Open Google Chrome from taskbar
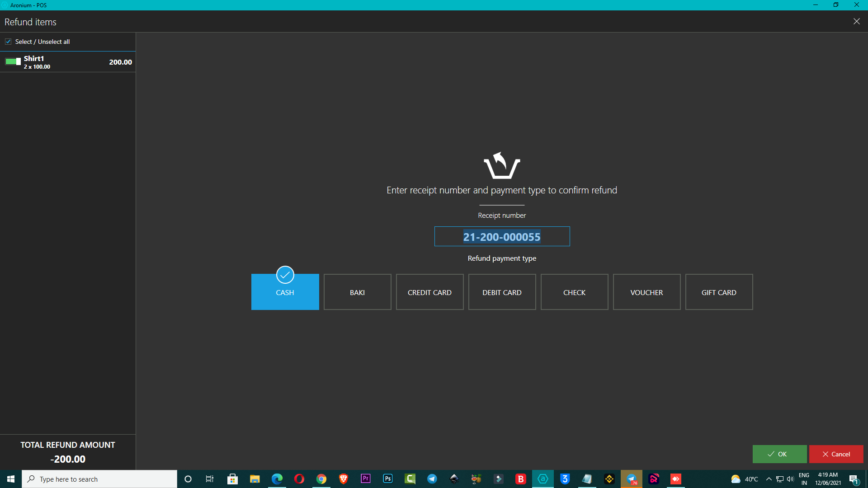Viewport: 868px width, 488px height. tap(321, 479)
